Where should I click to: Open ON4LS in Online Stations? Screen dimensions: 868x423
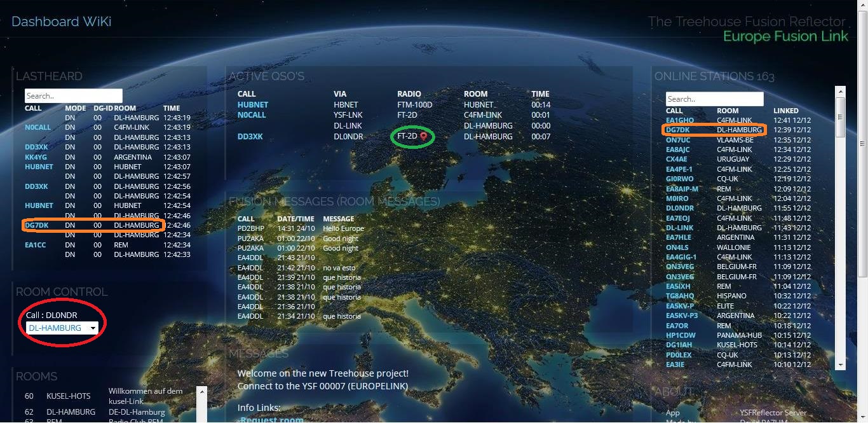tap(677, 247)
